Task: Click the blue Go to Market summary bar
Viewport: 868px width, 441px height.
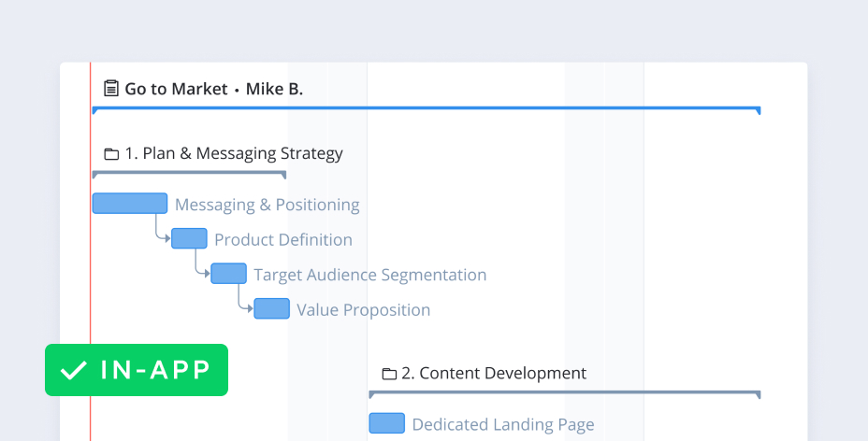Action: click(426, 109)
